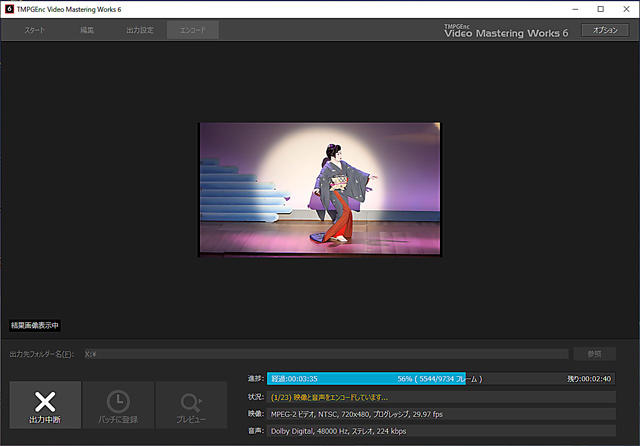The height and width of the screenshot is (446, 640).
Task: Open the 編集 tab
Action: [x=87, y=31]
